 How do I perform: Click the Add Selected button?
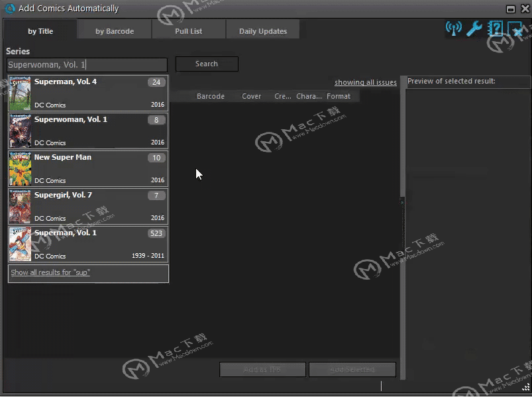click(x=352, y=369)
